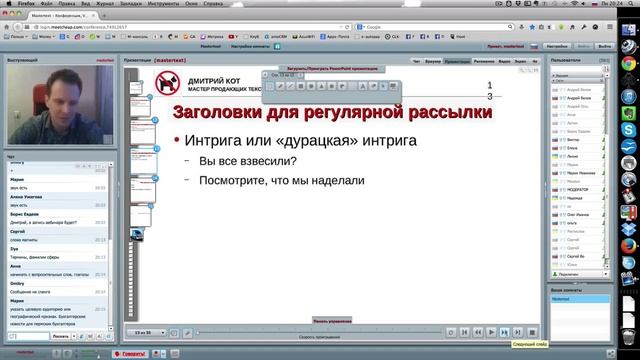This screenshot has height=360, width=640.
Task: Open the Trash in the Dock
Action: point(629,338)
